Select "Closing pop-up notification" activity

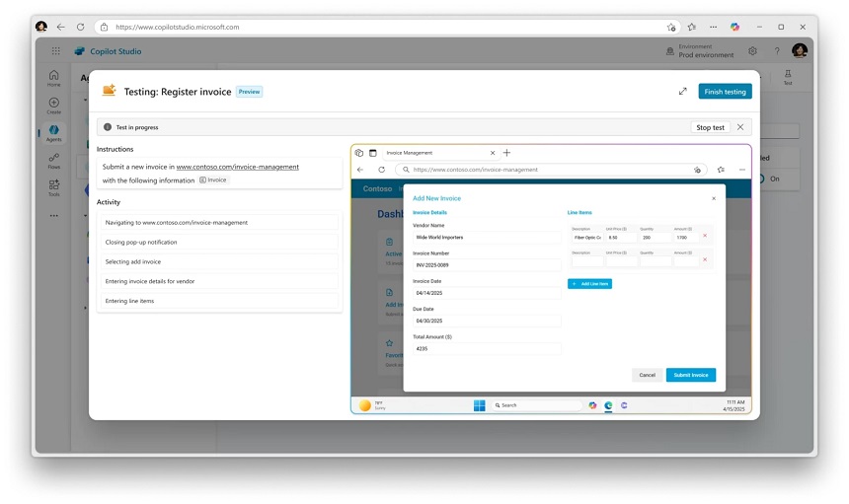coord(219,242)
